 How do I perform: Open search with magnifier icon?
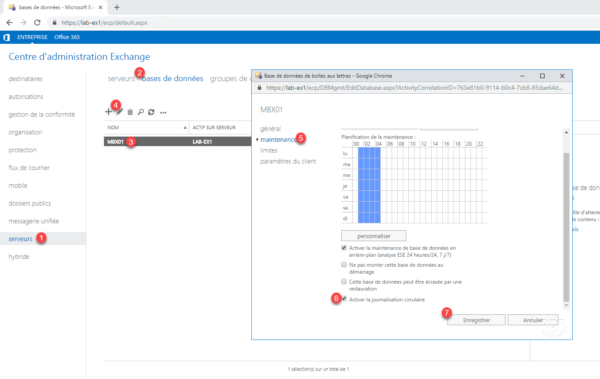[x=141, y=112]
